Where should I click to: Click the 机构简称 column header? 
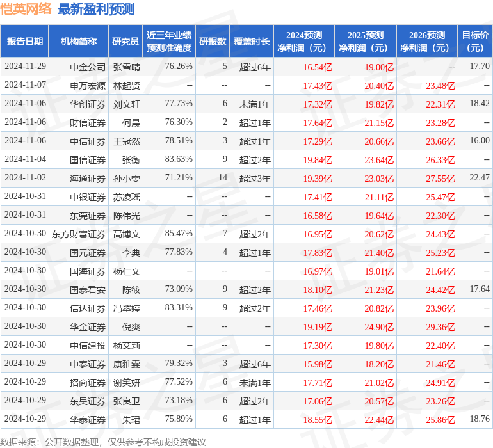click(x=79, y=41)
